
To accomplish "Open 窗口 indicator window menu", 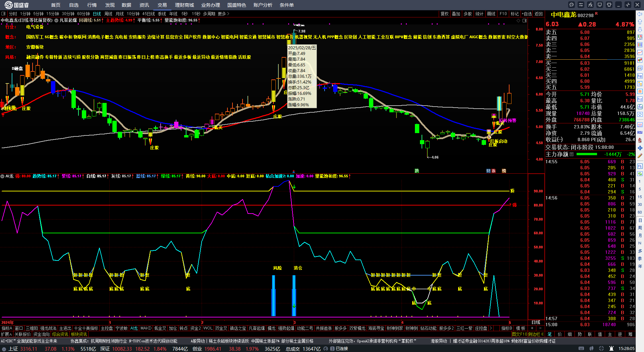I will click(19, 328).
